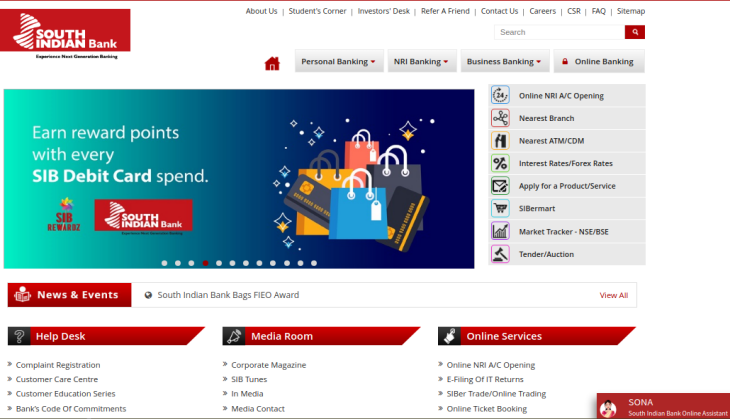Open Bank's Code Of Commitments link

click(71, 409)
